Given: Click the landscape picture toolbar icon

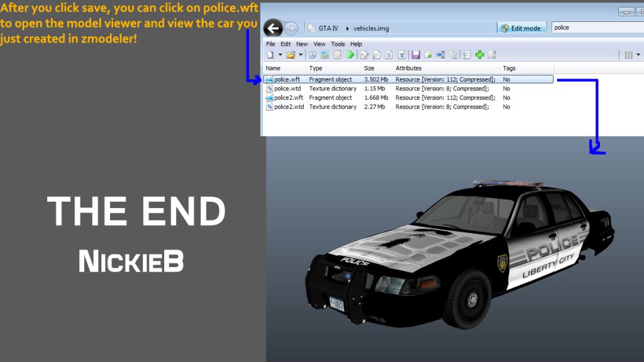Looking at the screenshot, I should pyautogui.click(x=325, y=55).
